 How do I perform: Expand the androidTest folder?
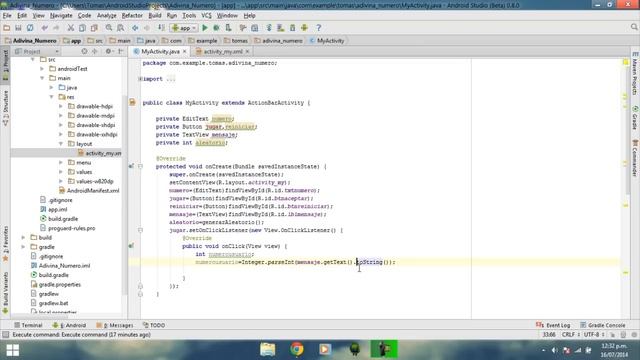coord(42,69)
